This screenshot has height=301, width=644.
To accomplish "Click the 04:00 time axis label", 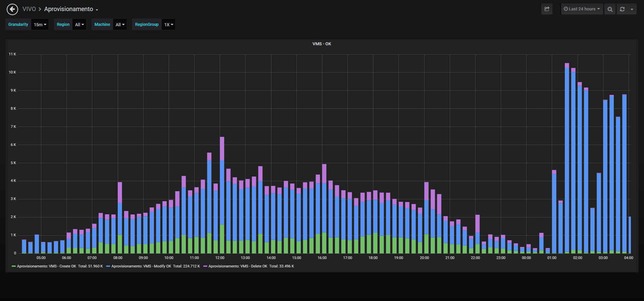I will coord(629,258).
